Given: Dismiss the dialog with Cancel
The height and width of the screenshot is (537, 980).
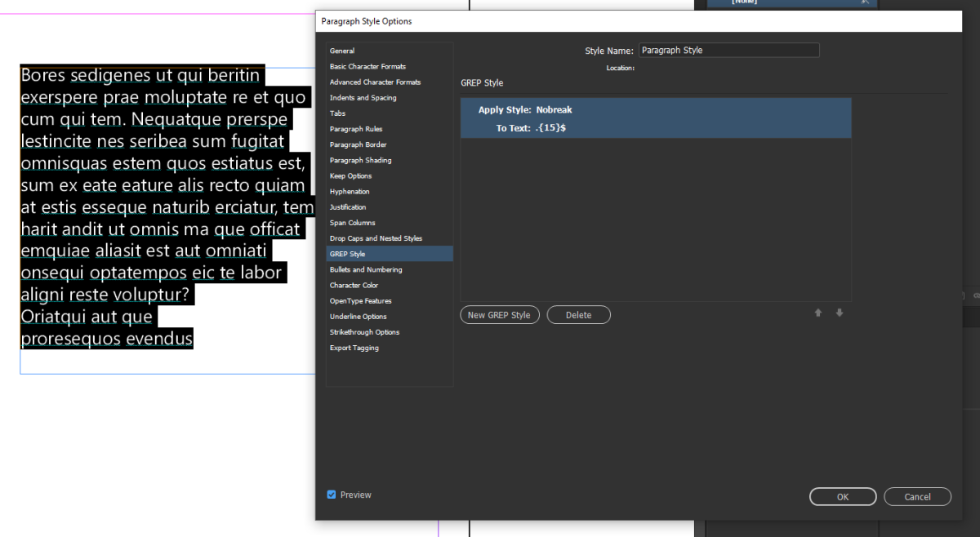Looking at the screenshot, I should (917, 496).
